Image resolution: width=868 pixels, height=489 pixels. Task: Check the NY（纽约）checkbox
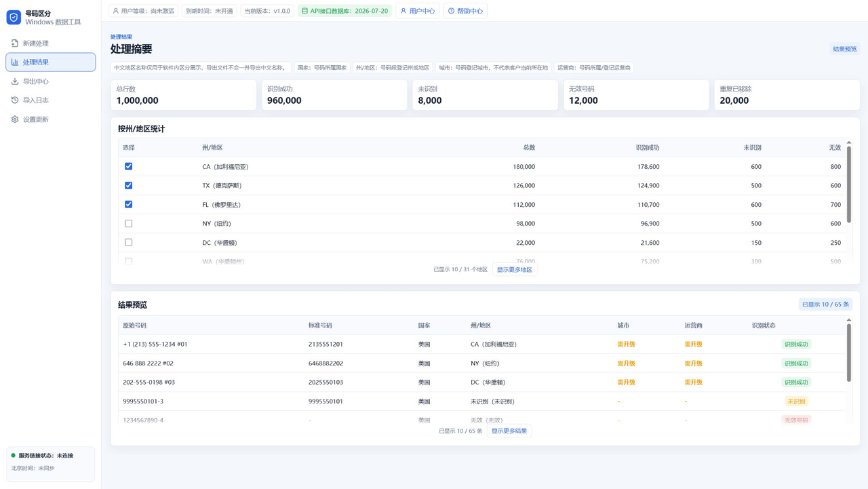(129, 223)
